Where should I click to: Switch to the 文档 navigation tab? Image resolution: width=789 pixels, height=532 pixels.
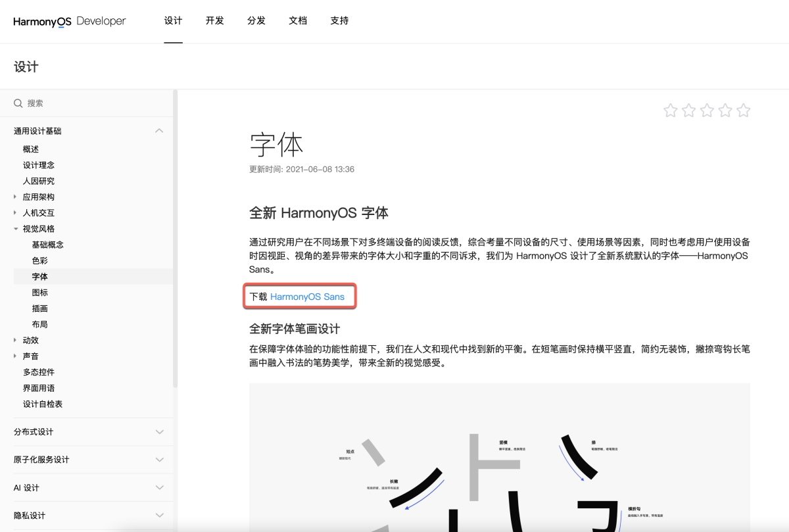[298, 21]
